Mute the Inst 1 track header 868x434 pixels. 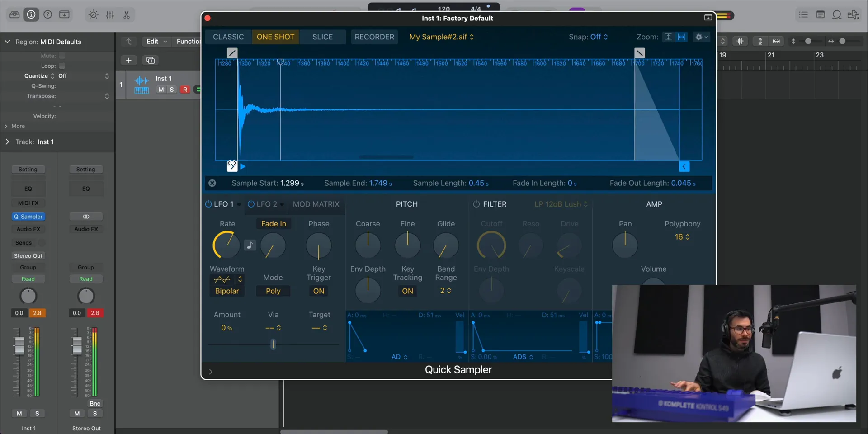(x=161, y=90)
